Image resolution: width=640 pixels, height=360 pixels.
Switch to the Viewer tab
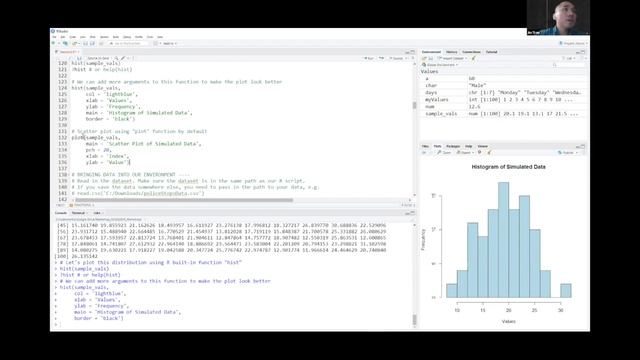click(482, 146)
